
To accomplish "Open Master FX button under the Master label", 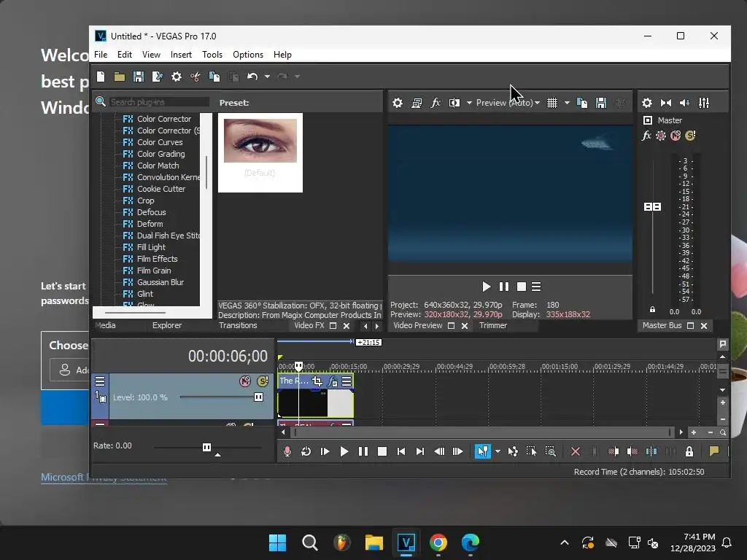I will [646, 136].
